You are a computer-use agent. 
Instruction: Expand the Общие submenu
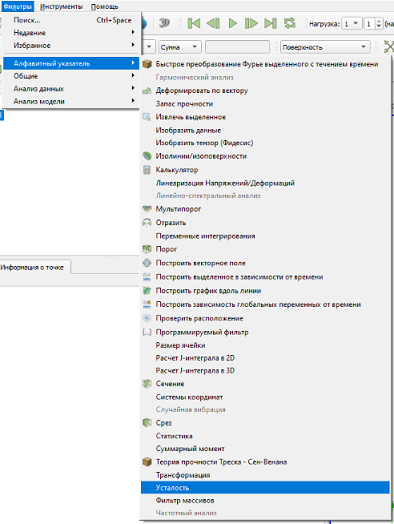click(71, 76)
